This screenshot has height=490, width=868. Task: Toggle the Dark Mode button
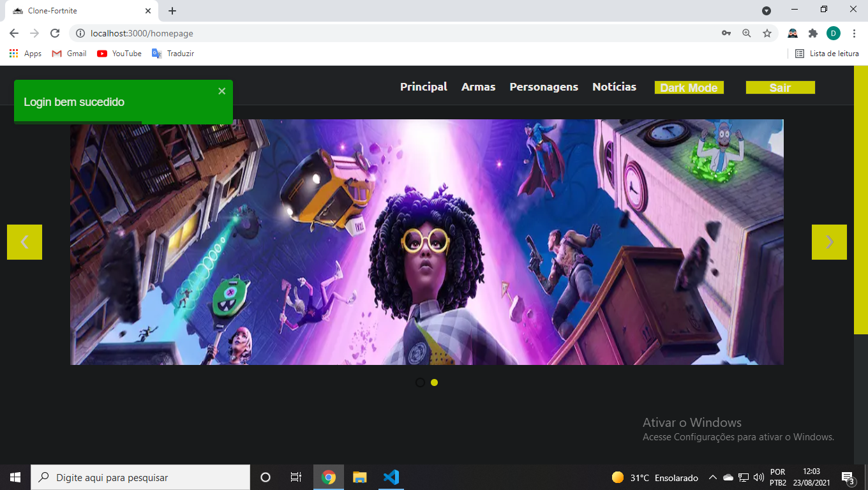(x=689, y=88)
